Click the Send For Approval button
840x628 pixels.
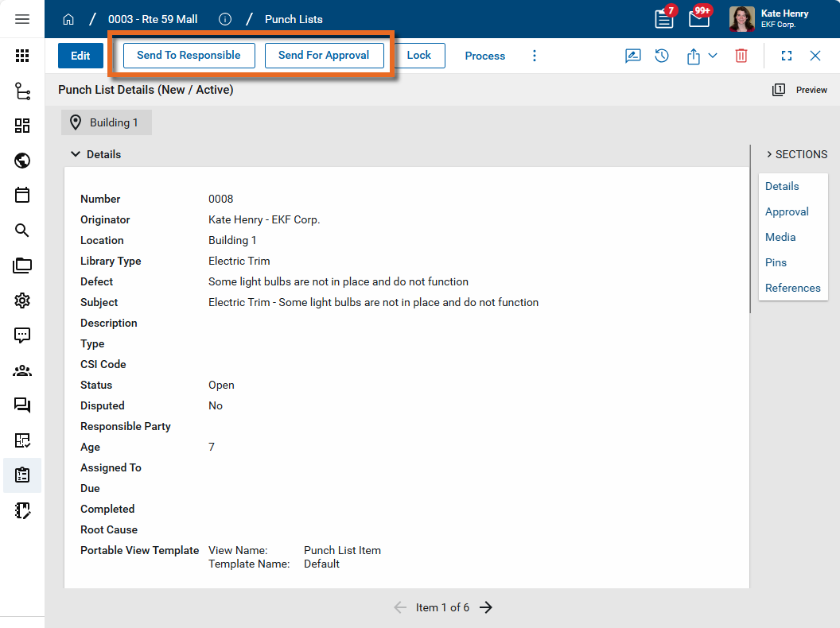[324, 56]
